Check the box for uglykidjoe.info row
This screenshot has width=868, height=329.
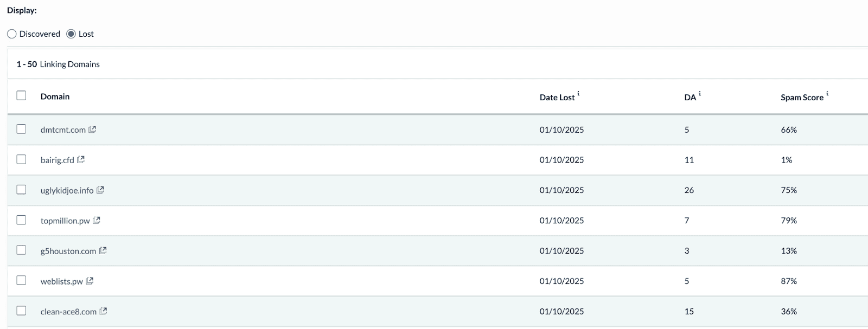point(21,190)
